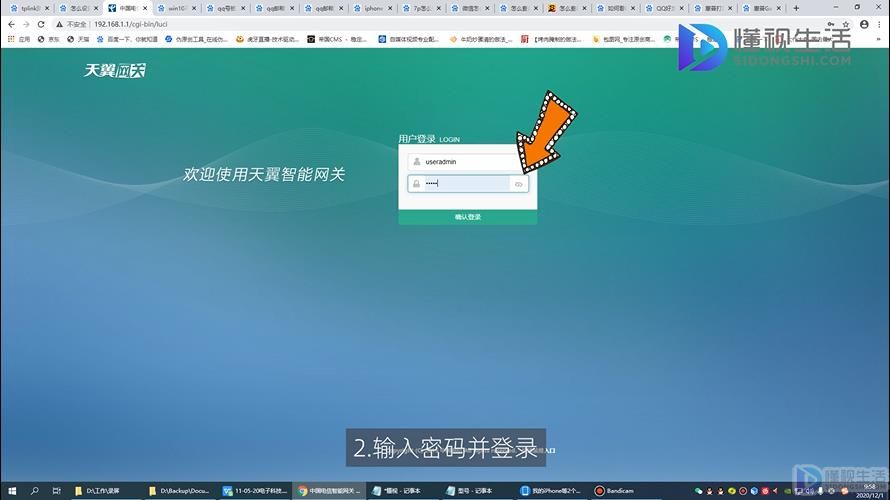Open the 天猫 bookmark

(78, 39)
